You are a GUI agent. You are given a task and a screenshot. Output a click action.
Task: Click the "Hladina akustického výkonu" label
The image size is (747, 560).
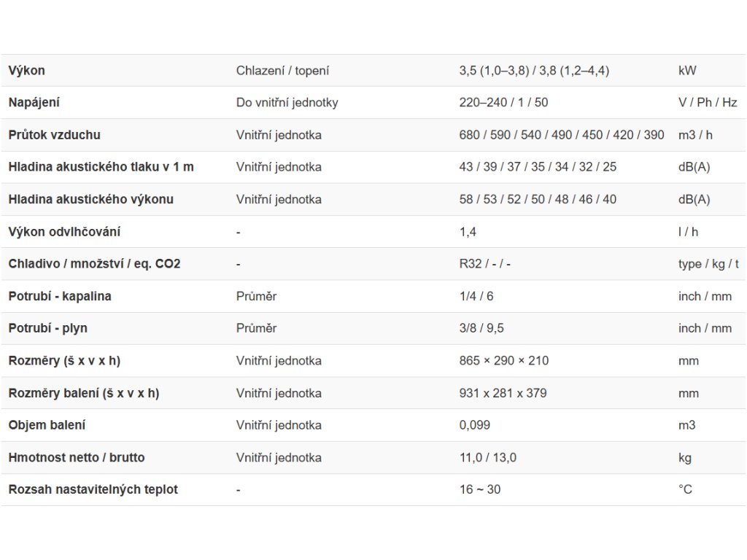point(90,199)
